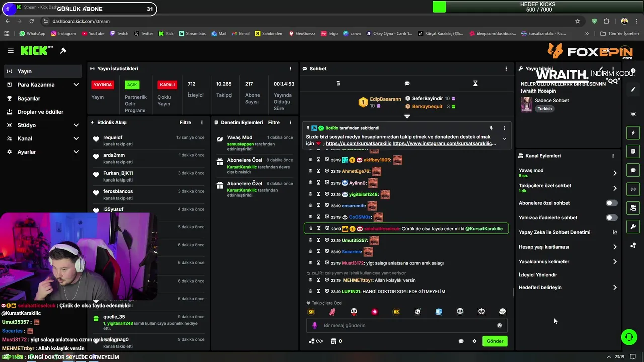Click the broadcast signal sidebar icon
644x362 pixels.
click(x=633, y=189)
